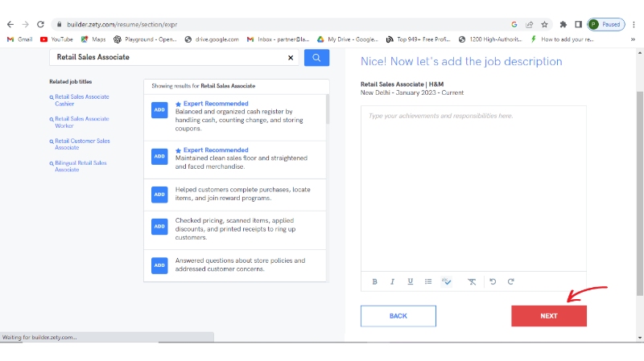
Task: Toggle underline formatting in the editor
Action: (410, 281)
